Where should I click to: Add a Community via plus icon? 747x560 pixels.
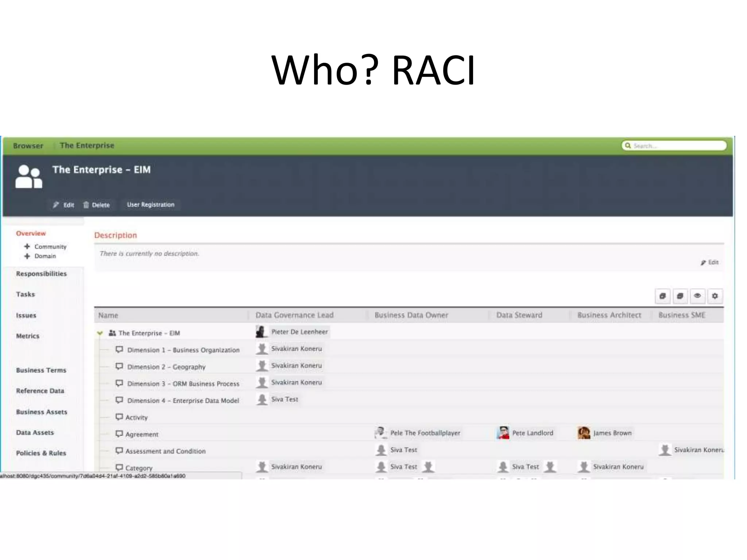coord(27,246)
